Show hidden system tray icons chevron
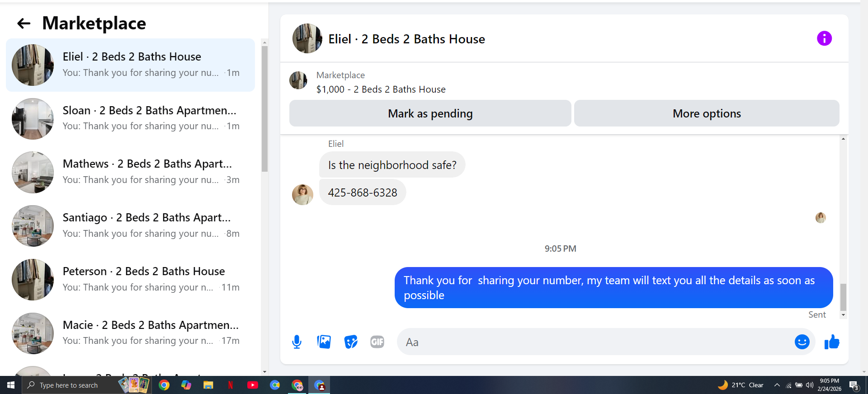Screen dimensions: 868x394 click(777, 385)
